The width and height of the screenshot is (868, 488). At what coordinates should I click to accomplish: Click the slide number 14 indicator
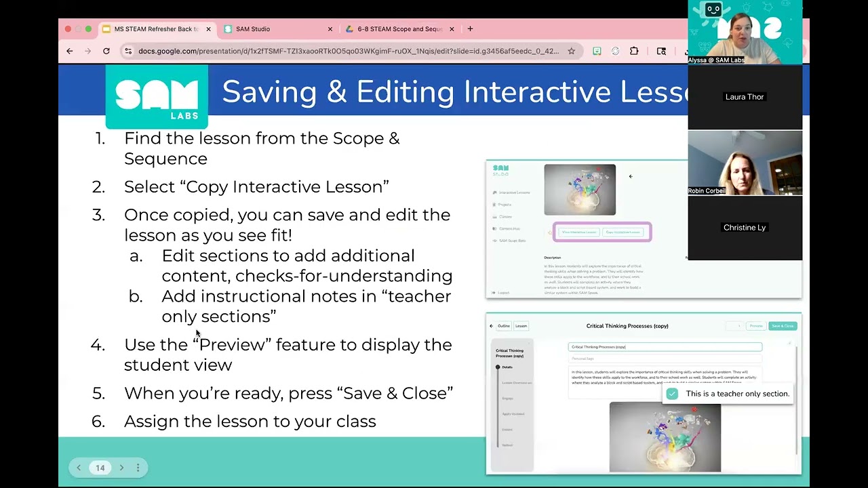100,468
